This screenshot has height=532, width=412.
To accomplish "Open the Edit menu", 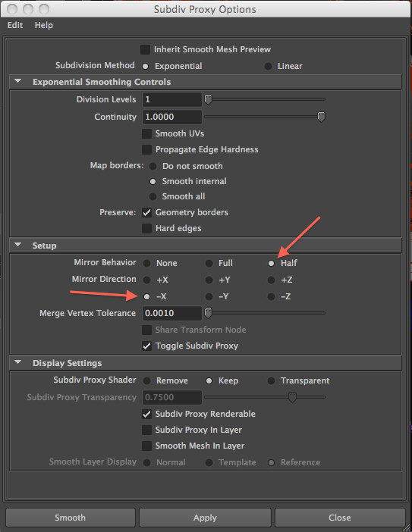I will [15, 25].
